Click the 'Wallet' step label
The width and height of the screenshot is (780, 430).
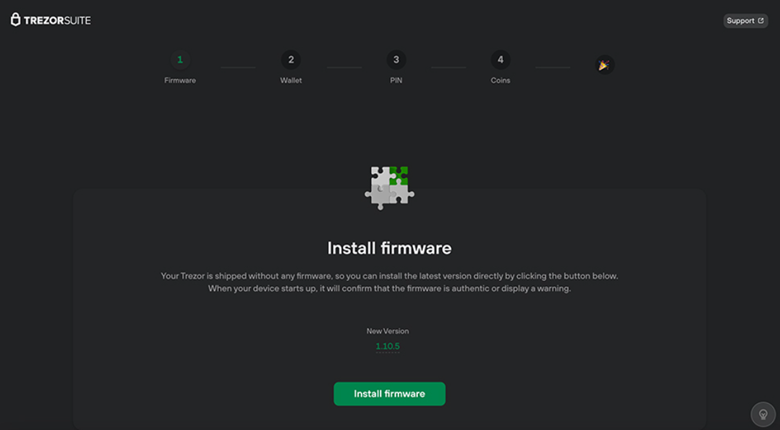click(291, 81)
